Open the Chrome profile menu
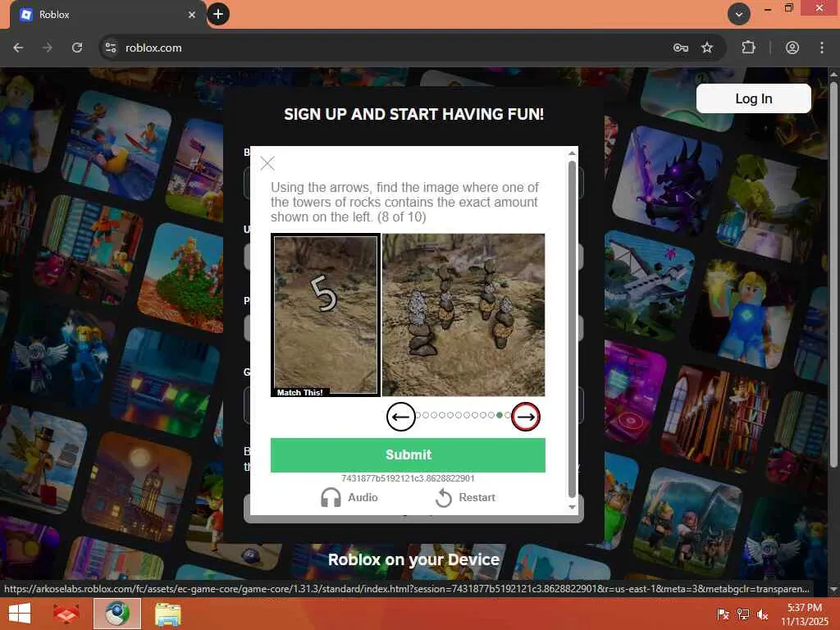840x630 pixels. [792, 48]
